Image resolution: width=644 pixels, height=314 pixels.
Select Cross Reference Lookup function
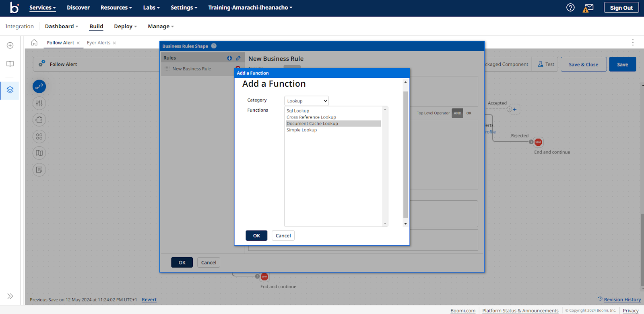[x=311, y=117]
